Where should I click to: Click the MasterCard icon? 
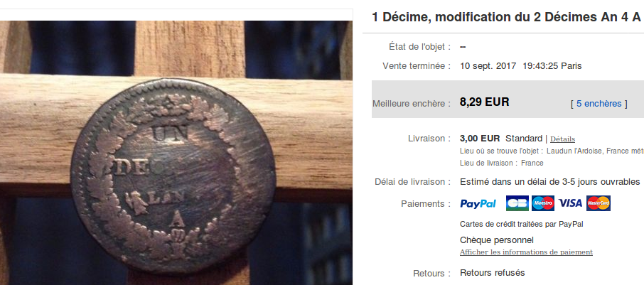click(x=599, y=203)
